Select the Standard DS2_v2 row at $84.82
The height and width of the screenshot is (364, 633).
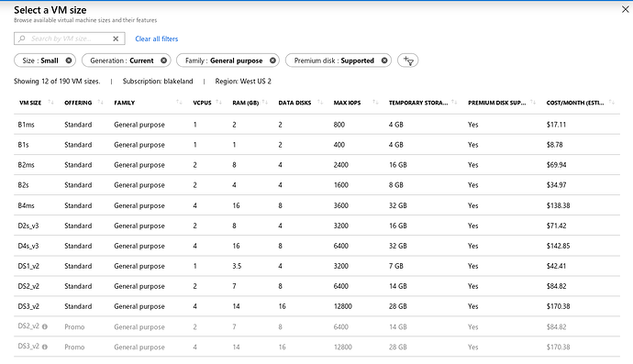click(x=316, y=286)
